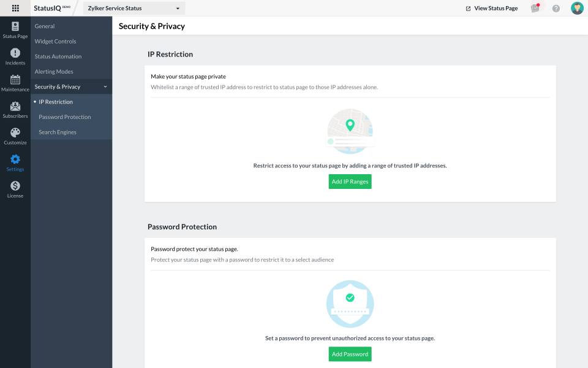Viewport: 588px width, 368px height.
Task: Open the Customize palette section
Action: (x=15, y=136)
